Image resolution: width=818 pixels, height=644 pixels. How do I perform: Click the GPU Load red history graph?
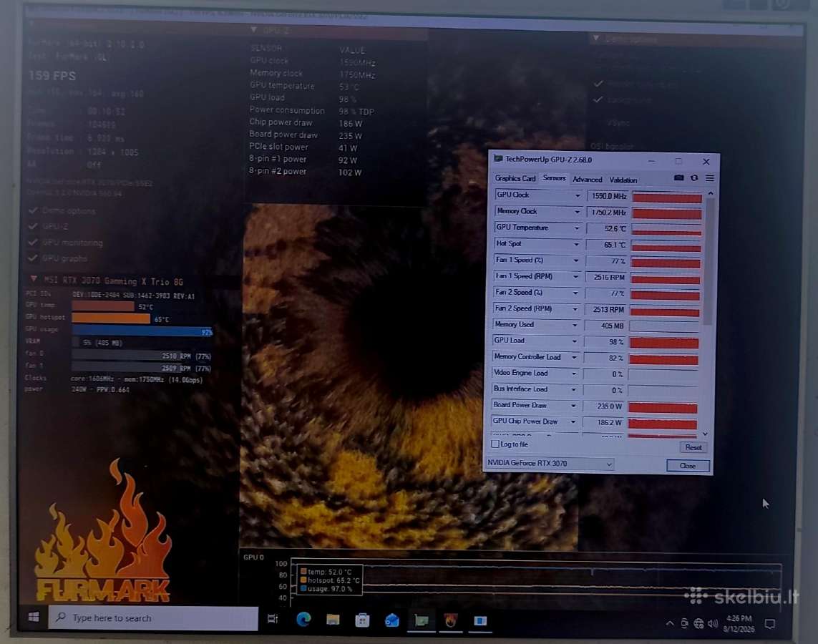663,343
